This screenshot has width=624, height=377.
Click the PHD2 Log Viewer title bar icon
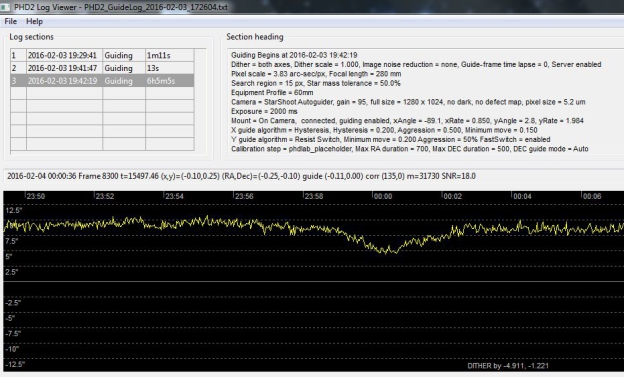click(x=5, y=7)
